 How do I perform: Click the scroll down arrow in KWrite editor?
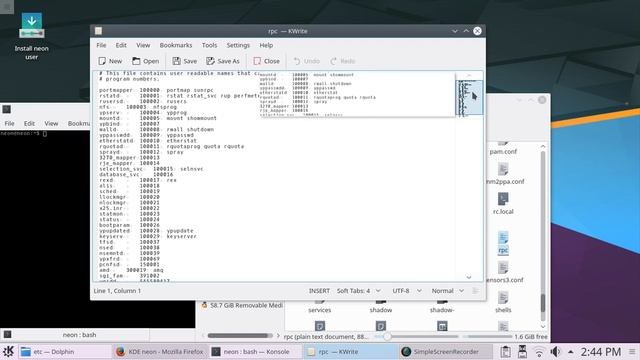coord(469,277)
